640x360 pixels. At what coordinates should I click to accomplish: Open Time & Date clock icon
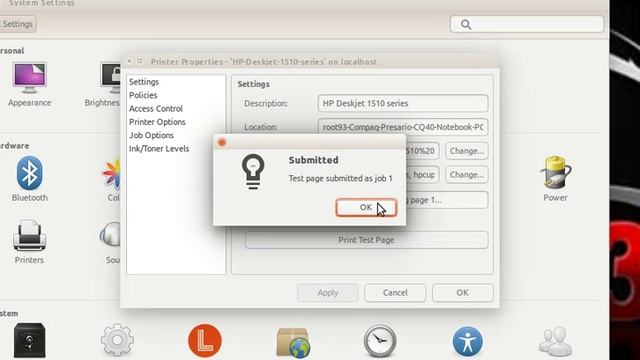(x=380, y=340)
